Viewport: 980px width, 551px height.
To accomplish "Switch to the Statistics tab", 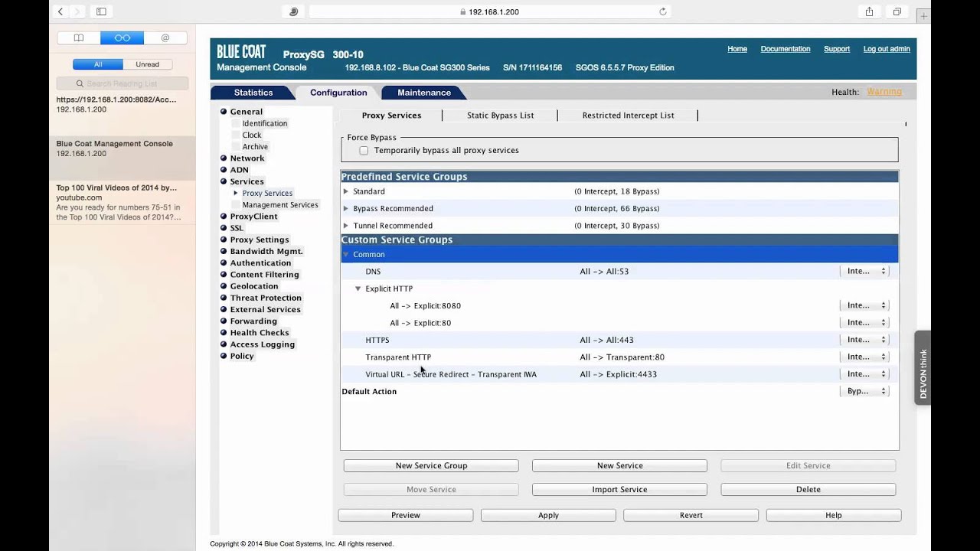I will [x=253, y=93].
